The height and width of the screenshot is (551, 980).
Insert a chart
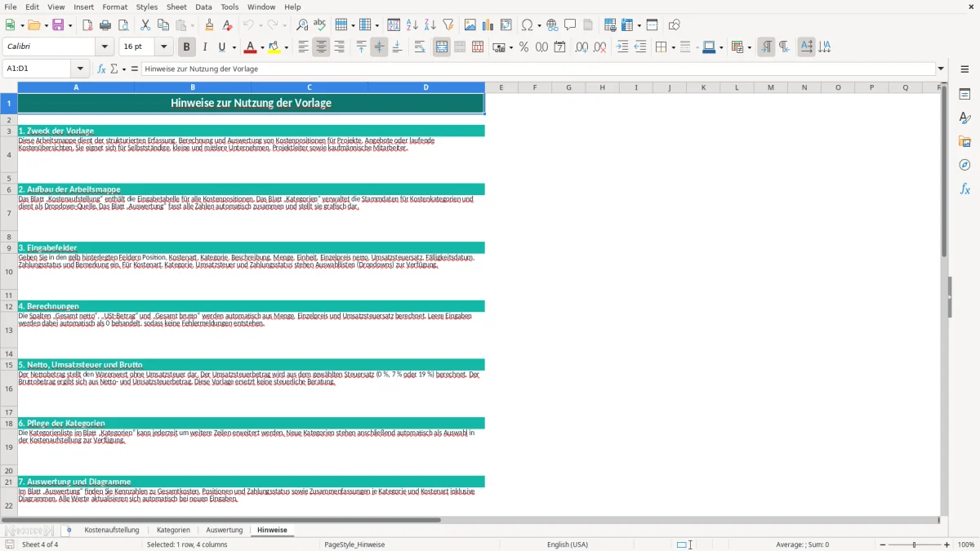pyautogui.click(x=488, y=25)
